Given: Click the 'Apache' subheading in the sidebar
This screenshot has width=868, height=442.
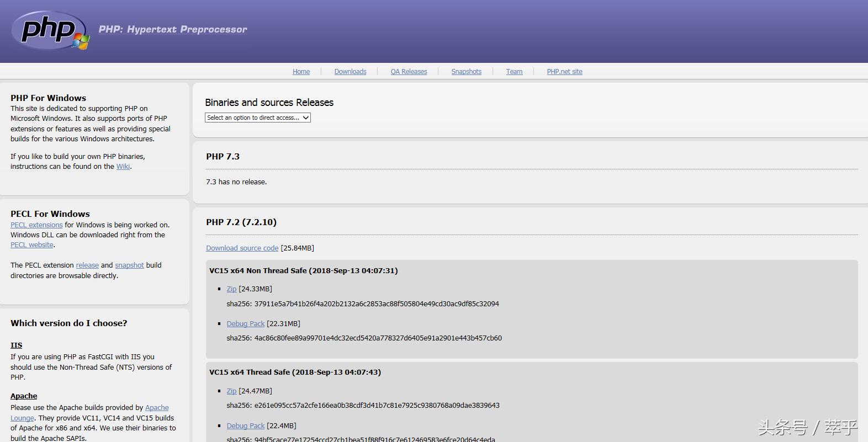Looking at the screenshot, I should point(24,396).
